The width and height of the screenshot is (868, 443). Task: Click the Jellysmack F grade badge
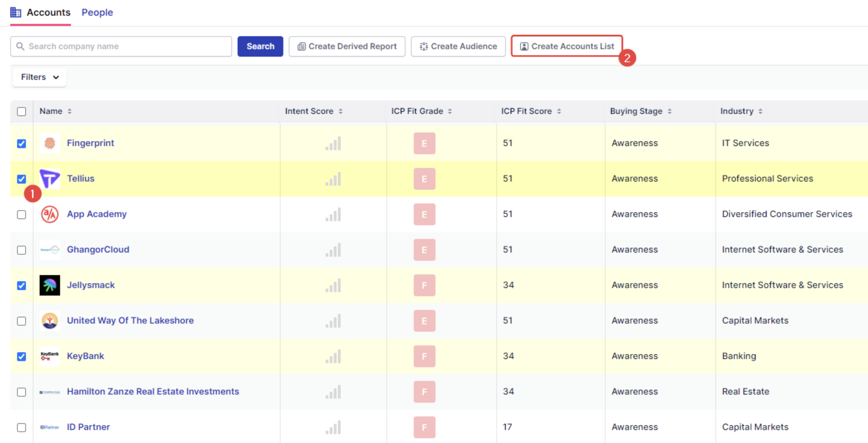(x=424, y=285)
